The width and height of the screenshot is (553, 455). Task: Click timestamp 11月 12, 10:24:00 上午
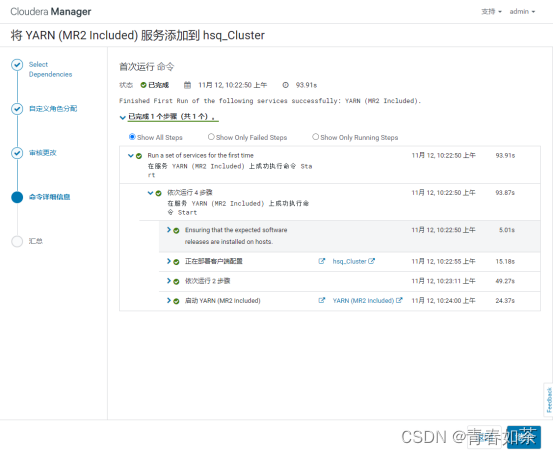443,301
